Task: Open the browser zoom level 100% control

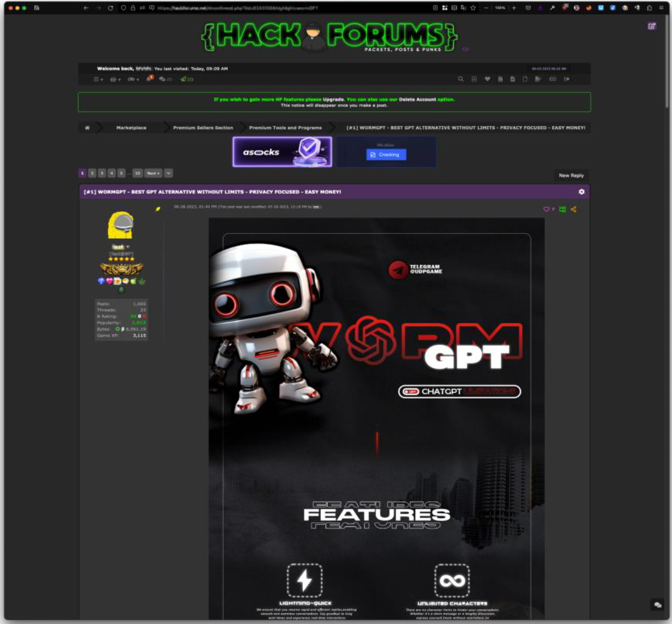Action: click(500, 8)
